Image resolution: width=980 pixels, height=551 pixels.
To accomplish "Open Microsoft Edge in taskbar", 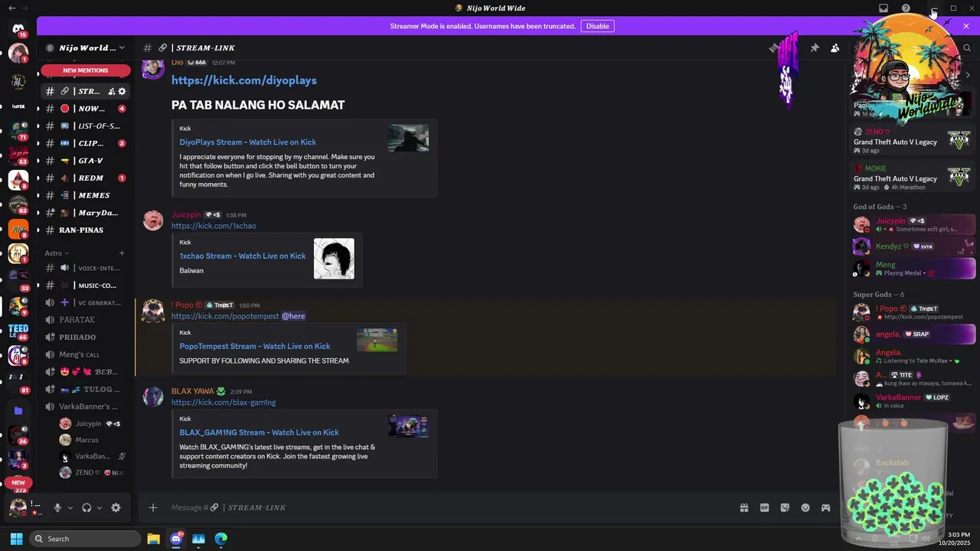I will [220, 539].
